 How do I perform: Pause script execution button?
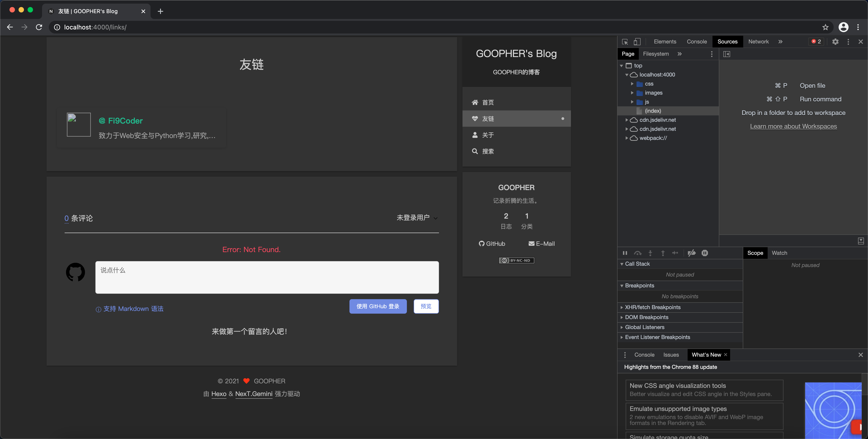click(625, 253)
